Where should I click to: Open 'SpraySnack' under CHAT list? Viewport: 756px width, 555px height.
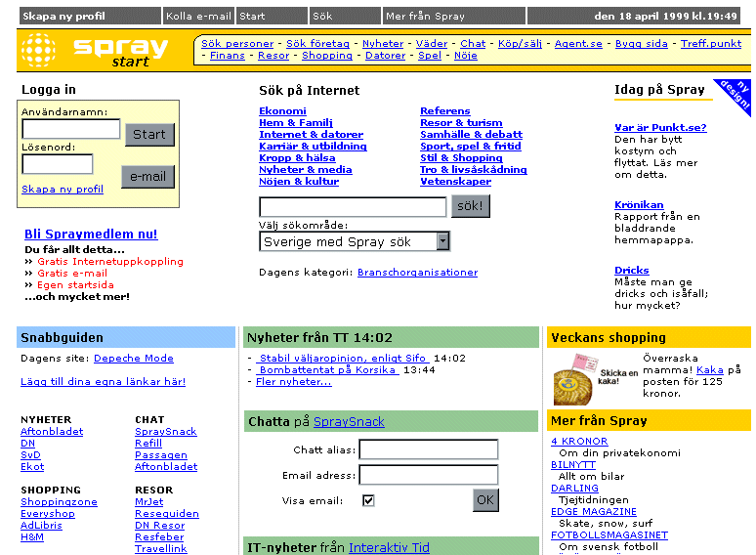click(x=166, y=432)
